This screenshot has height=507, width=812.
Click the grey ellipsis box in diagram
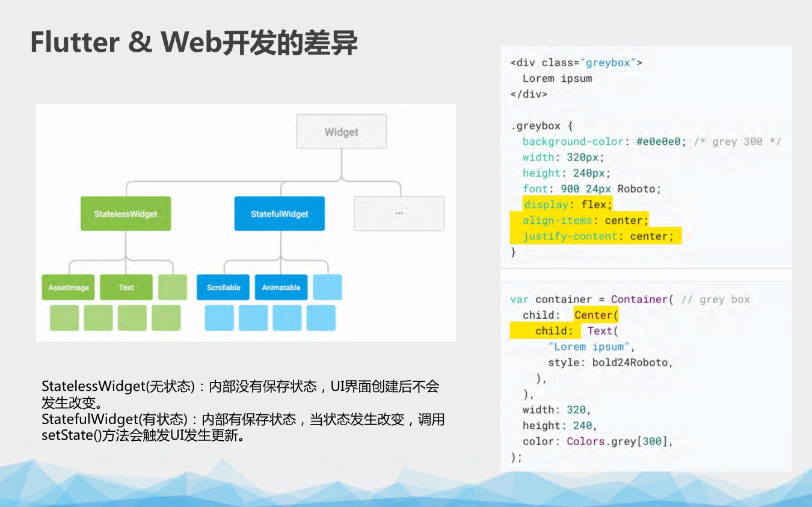[x=399, y=214]
